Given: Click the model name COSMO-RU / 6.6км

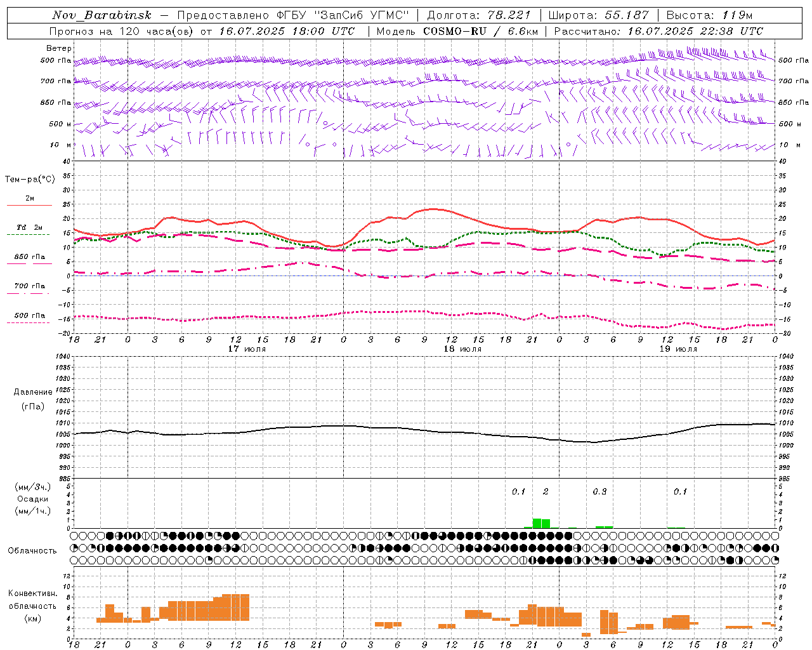Looking at the screenshot, I should click(481, 31).
